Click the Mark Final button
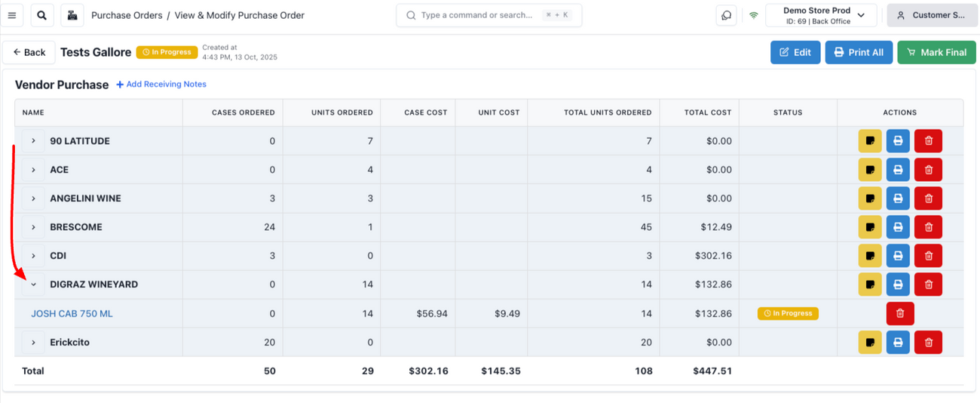Image resolution: width=980 pixels, height=403 pixels. pyautogui.click(x=936, y=52)
